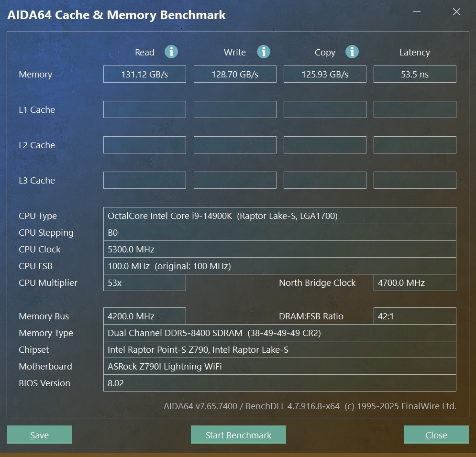Start Benchmark button click
This screenshot has height=457, width=476.
point(238,435)
